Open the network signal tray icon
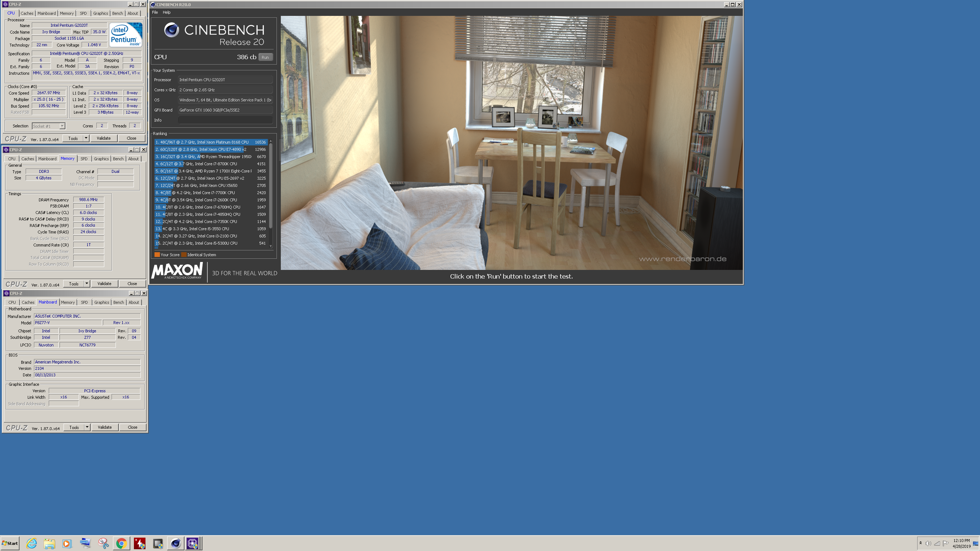This screenshot has width=980, height=551. [937, 543]
